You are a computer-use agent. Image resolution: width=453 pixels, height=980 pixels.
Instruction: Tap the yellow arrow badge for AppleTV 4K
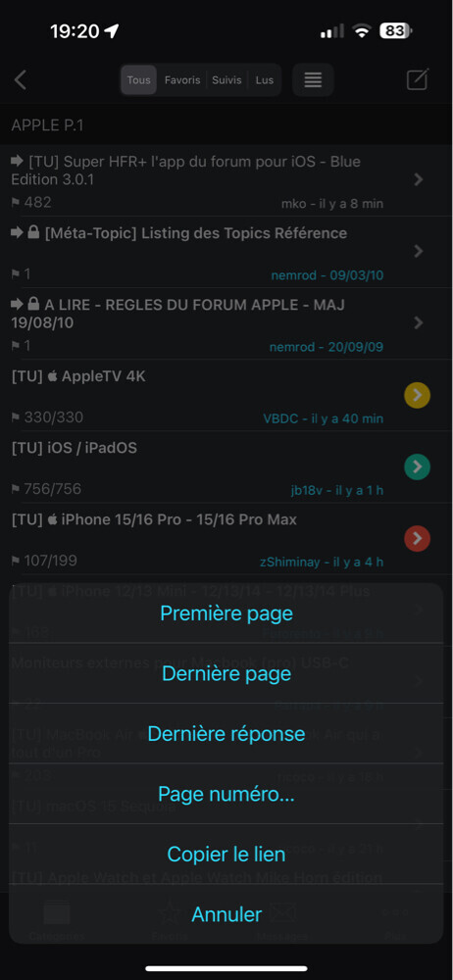point(418,395)
